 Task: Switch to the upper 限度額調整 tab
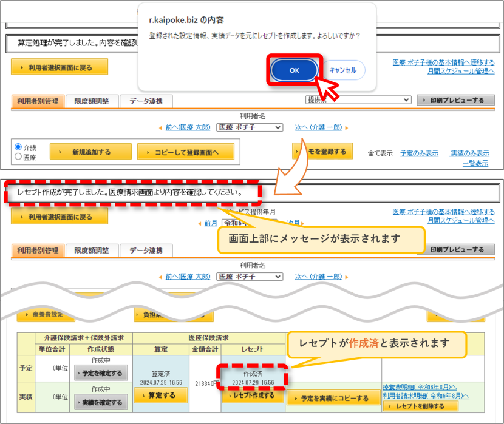coord(92,101)
